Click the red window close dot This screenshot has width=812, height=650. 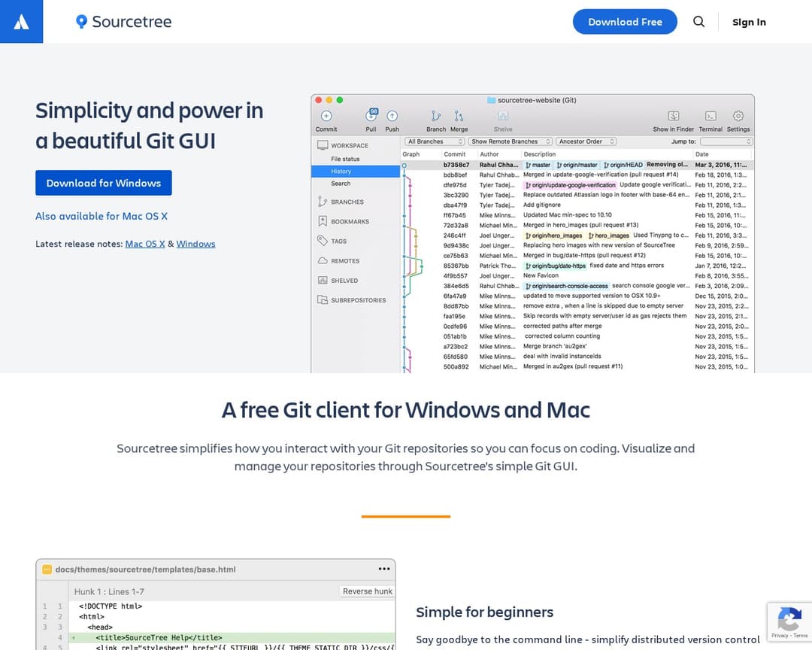[319, 100]
